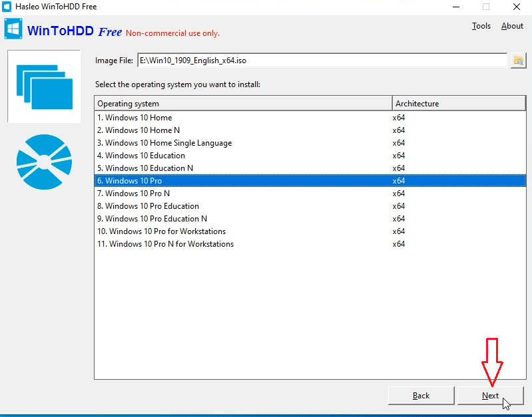This screenshot has height=417, width=532.
Task: Select 4. Windows 10 Education
Action: tap(310, 156)
